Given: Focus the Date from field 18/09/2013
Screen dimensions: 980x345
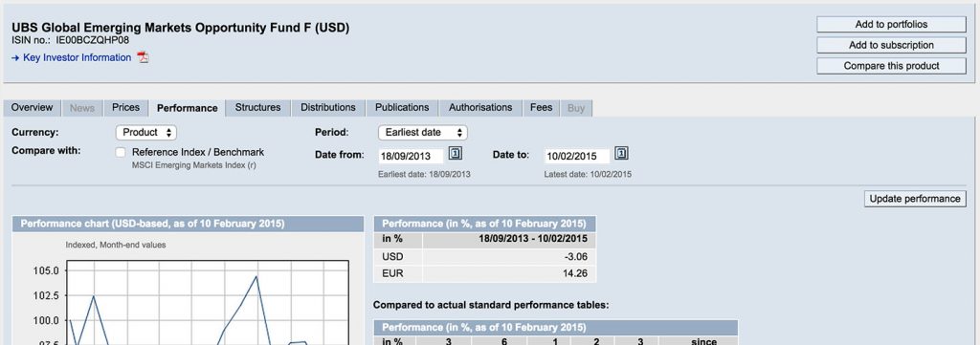Looking at the screenshot, I should click(411, 156).
